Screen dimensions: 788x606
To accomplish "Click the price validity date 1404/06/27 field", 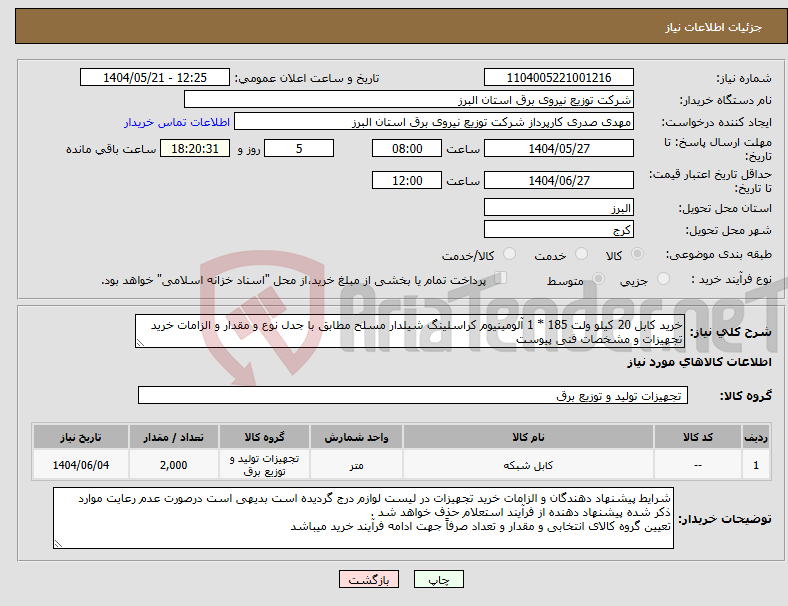I will click(x=559, y=180).
